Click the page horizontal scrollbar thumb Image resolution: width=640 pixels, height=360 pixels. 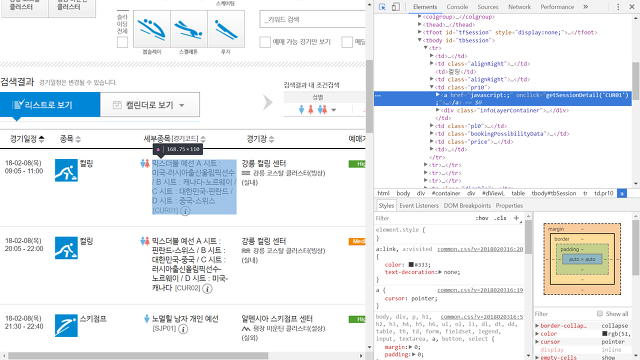pyautogui.click(x=138, y=356)
